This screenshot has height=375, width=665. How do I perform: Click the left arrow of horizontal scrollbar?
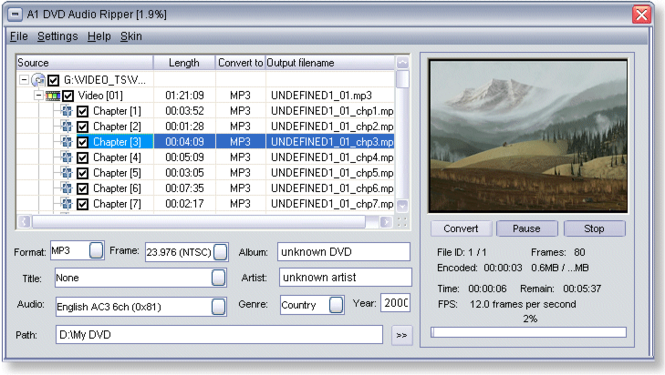[24, 222]
